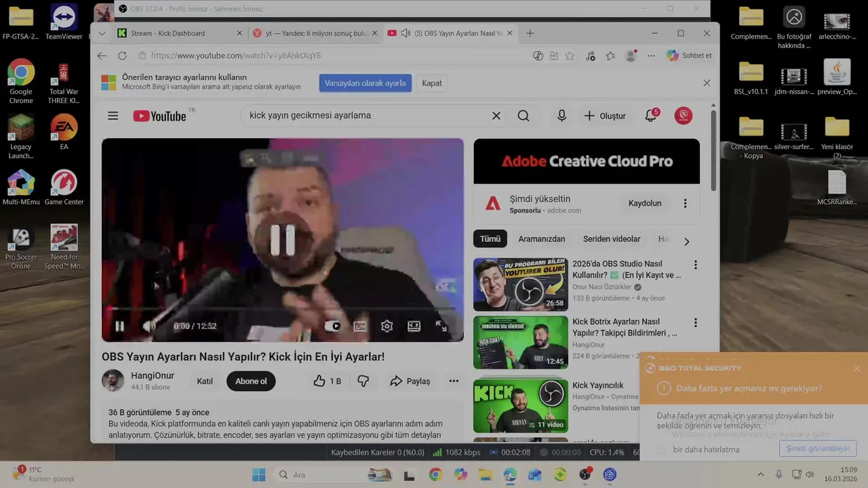
Task: Join the channel with Katıl
Action: [205, 381]
